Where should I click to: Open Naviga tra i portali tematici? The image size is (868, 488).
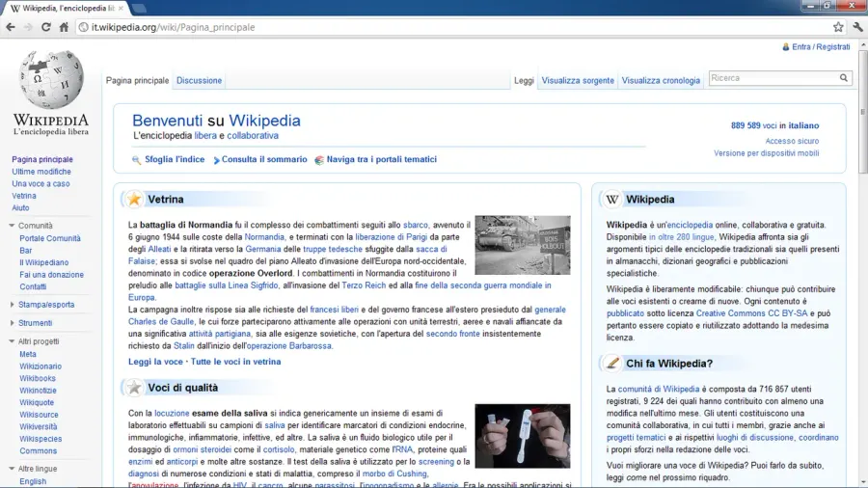[x=381, y=159]
